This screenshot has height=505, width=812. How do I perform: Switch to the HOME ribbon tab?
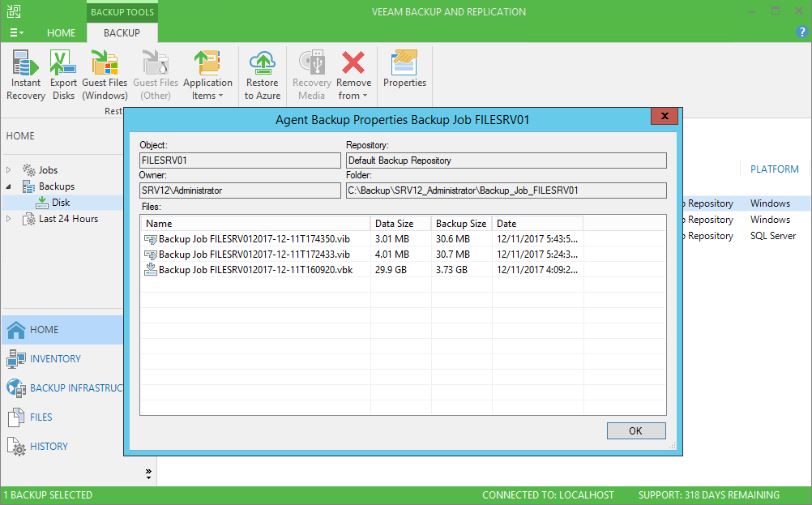pos(61,32)
